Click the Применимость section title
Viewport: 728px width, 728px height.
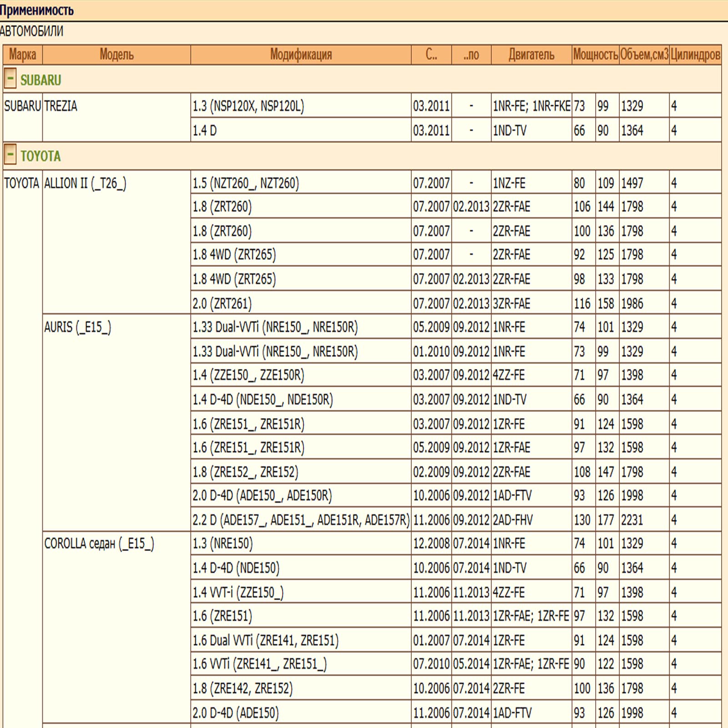point(36,10)
